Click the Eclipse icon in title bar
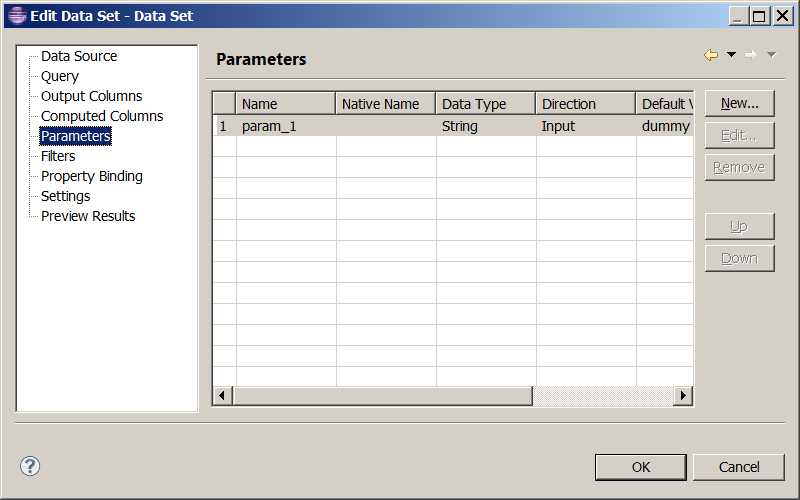 17,16
